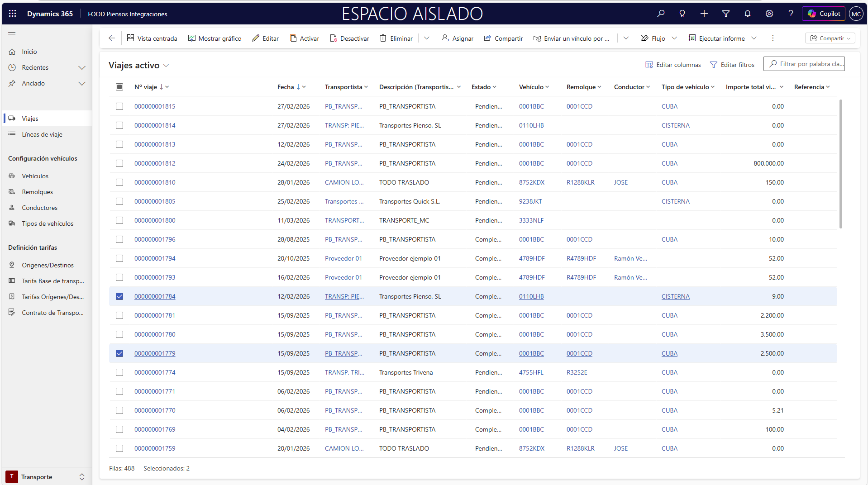Screen dimensions: 868x485
Task: Click the plus icon to create new record
Action: 704,14
